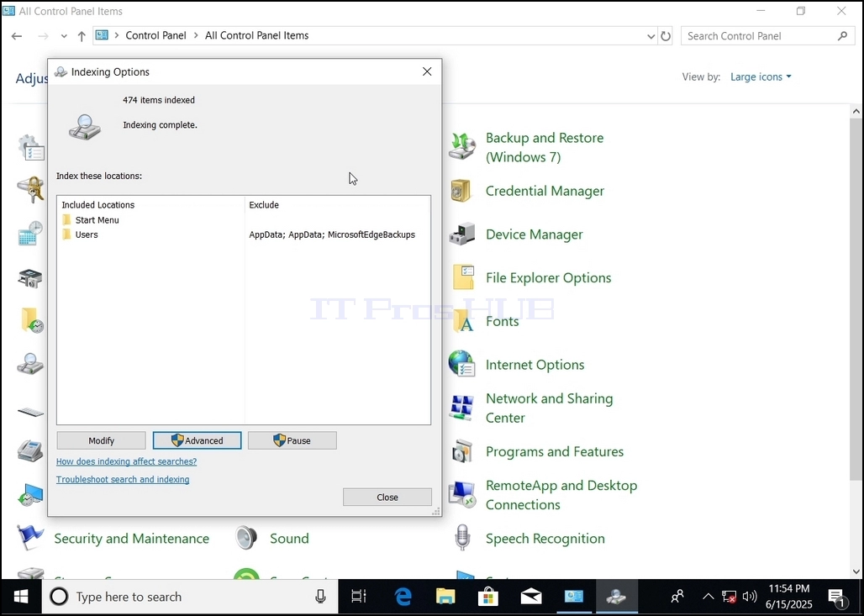This screenshot has width=864, height=616.
Task: Open Backup and Restore (Windows 7) icon
Action: point(461,147)
